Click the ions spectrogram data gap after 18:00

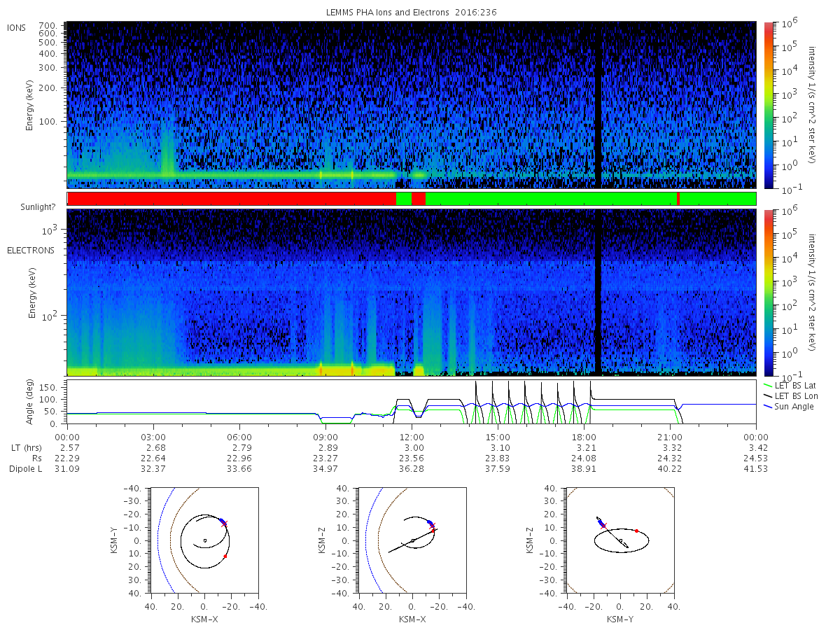click(x=598, y=105)
